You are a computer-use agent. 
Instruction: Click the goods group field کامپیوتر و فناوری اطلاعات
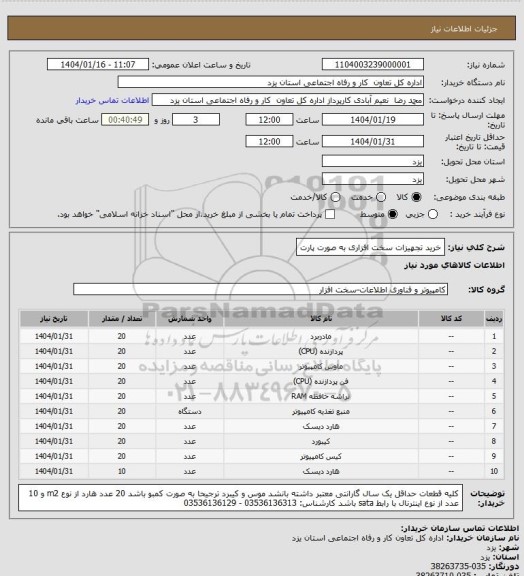point(260,289)
